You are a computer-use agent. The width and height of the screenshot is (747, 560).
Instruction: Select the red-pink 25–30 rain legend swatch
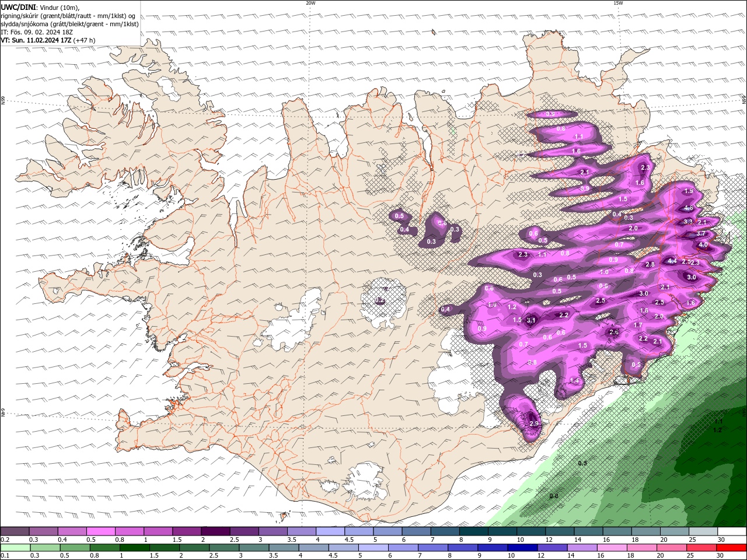pyautogui.click(x=701, y=548)
